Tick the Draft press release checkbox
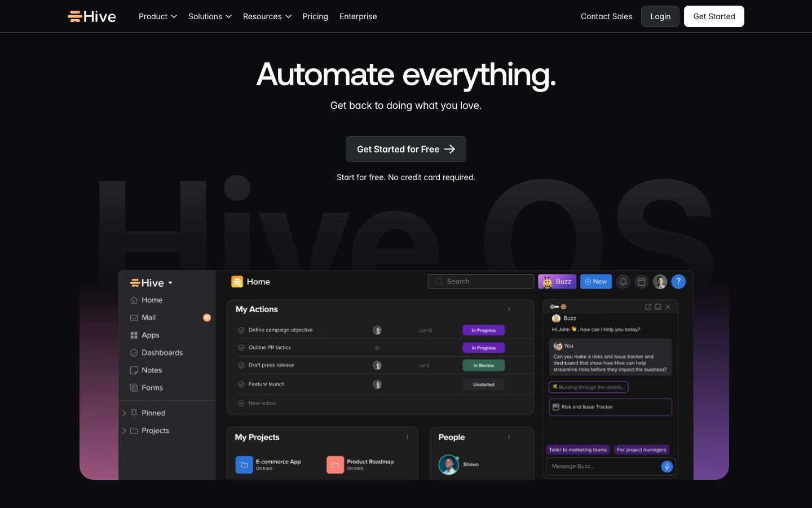The height and width of the screenshot is (508, 812). [x=241, y=365]
